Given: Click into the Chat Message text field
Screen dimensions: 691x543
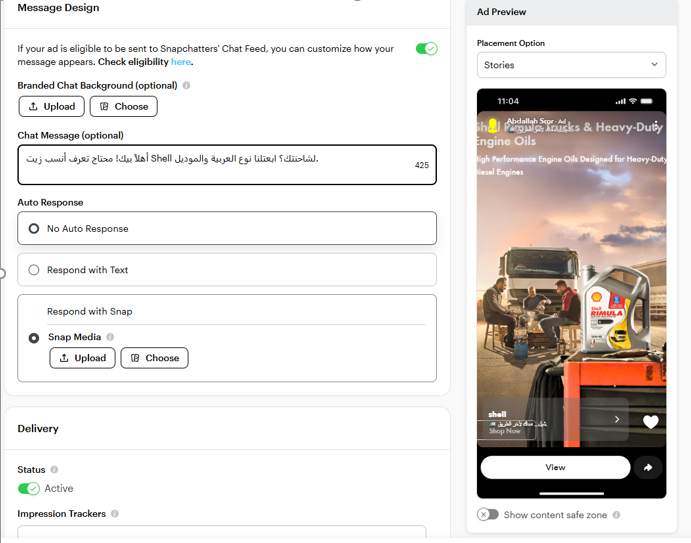Looking at the screenshot, I should tap(227, 165).
